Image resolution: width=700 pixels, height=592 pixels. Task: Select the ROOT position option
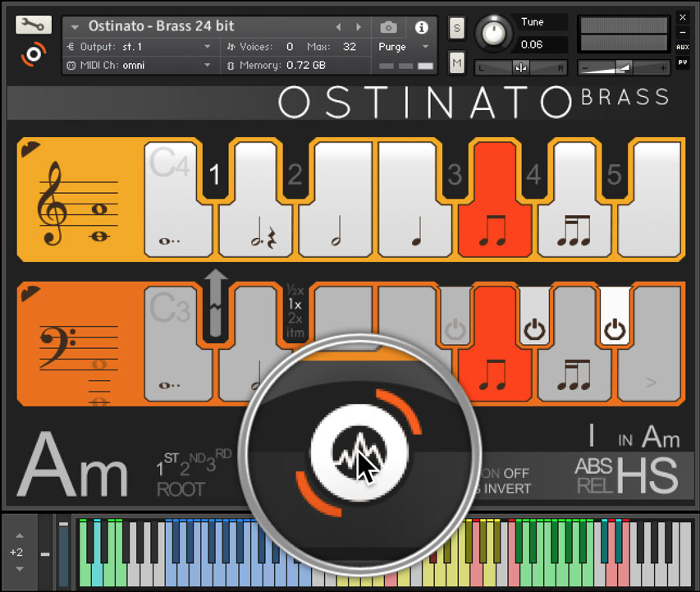point(181,490)
